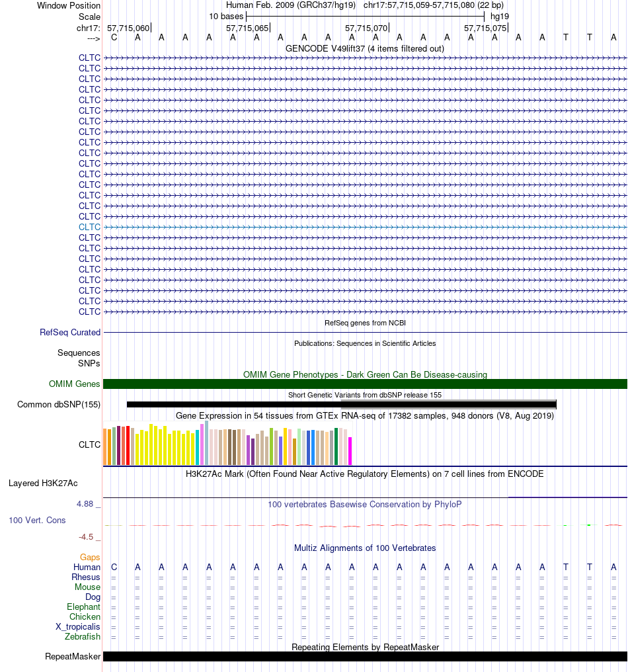Click the "--->" strand direction label
The height and width of the screenshot is (672, 628).
point(93,38)
